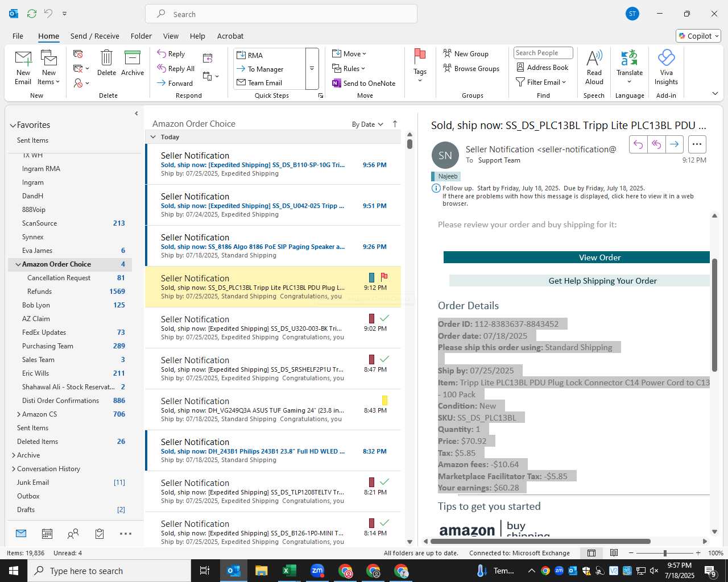This screenshot has width=728, height=582.
Task: Open the Folder tab
Action: (141, 36)
